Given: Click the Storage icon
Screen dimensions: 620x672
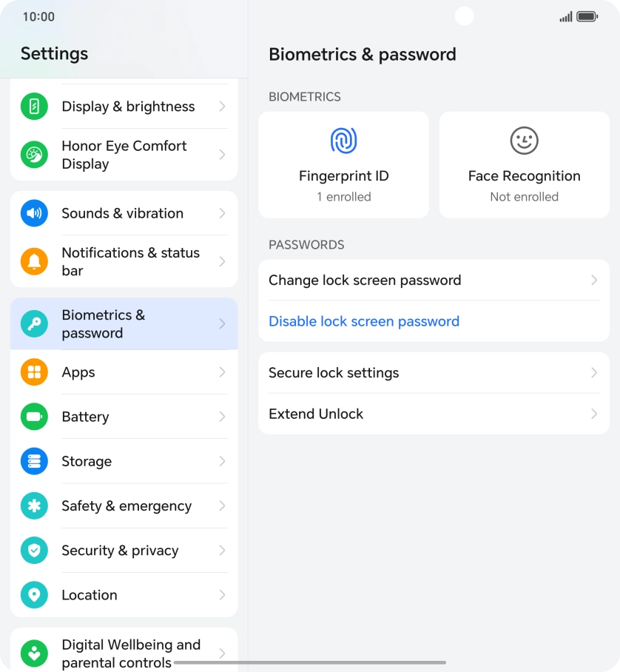Looking at the screenshot, I should (34, 461).
